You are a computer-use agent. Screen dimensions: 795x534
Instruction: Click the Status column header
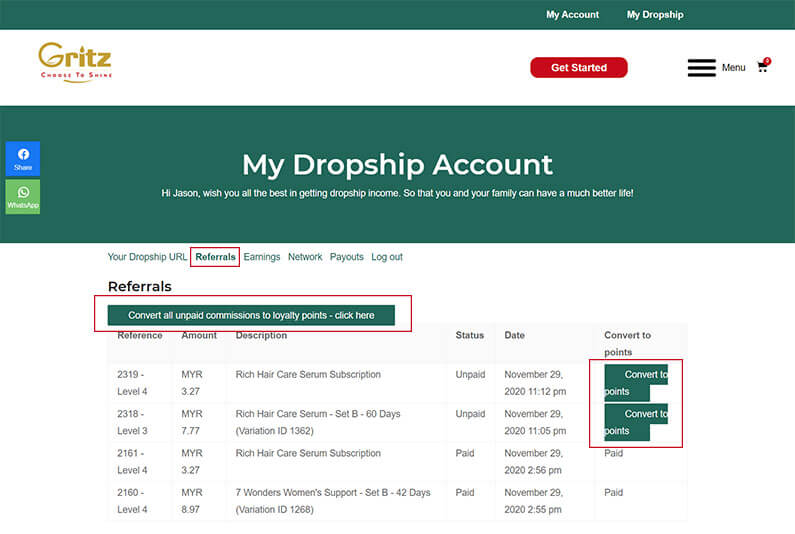[469, 335]
